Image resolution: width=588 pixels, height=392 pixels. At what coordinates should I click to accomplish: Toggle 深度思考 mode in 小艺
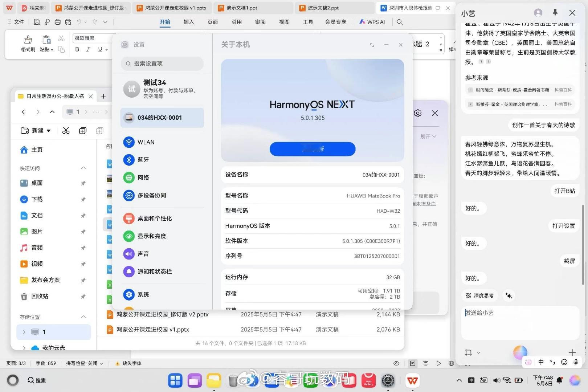[x=479, y=296]
